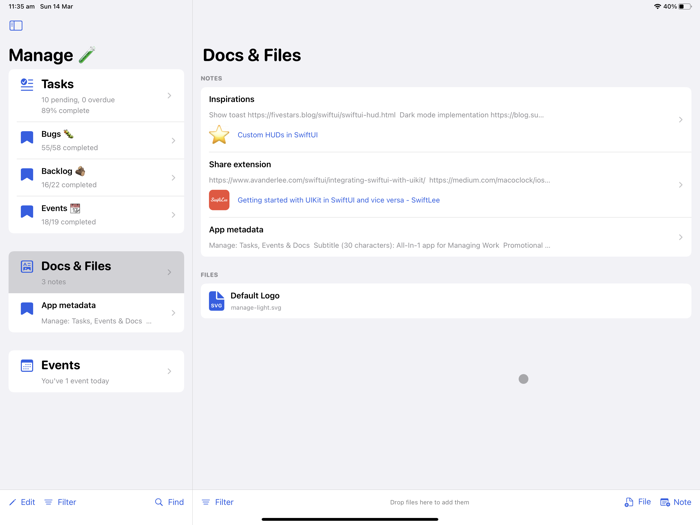Open Backlog list via its chevron
Image resolution: width=700 pixels, height=525 pixels.
pyautogui.click(x=173, y=178)
